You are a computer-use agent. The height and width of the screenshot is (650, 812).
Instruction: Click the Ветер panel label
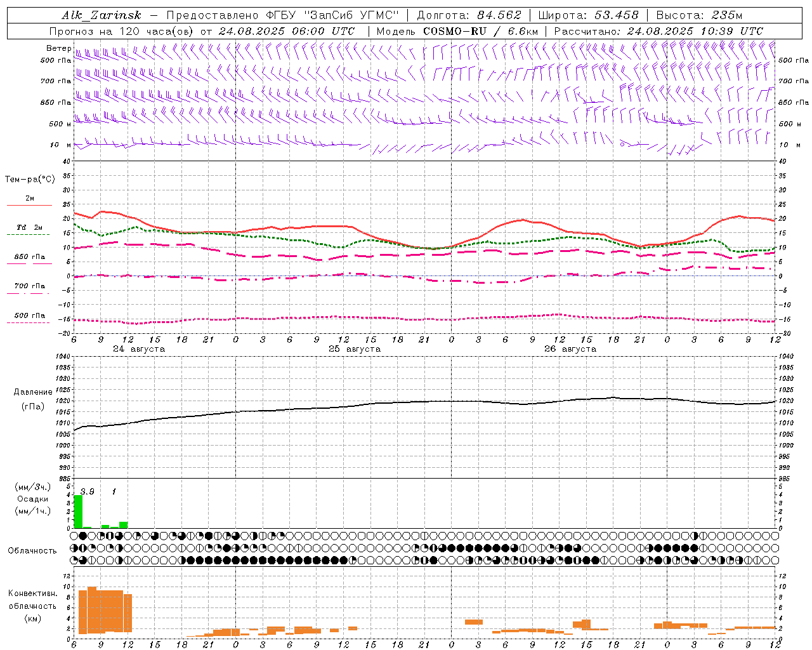tap(58, 48)
